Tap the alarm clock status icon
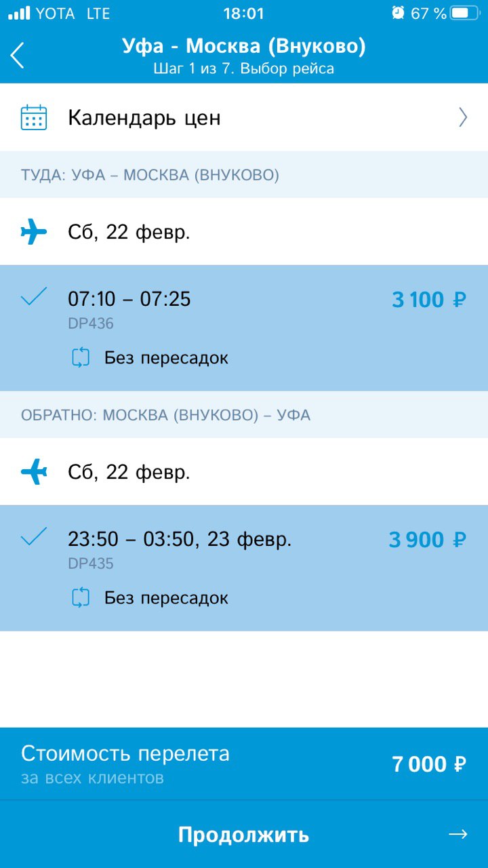The image size is (488, 868). pyautogui.click(x=398, y=13)
